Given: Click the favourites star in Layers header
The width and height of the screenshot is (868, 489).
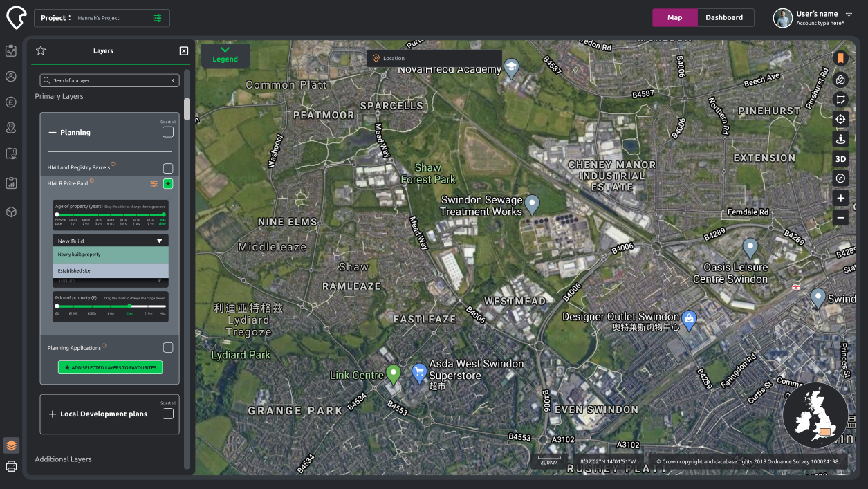Looking at the screenshot, I should coord(41,50).
